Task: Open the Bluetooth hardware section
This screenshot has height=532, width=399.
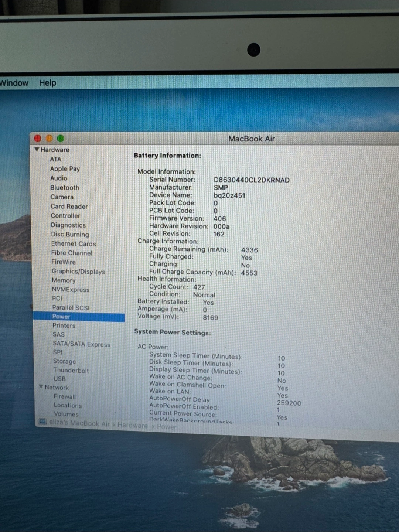Action: pyautogui.click(x=65, y=188)
